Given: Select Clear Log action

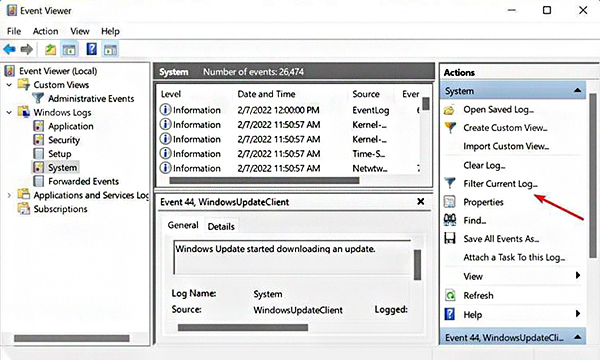Looking at the screenshot, I should (x=484, y=165).
